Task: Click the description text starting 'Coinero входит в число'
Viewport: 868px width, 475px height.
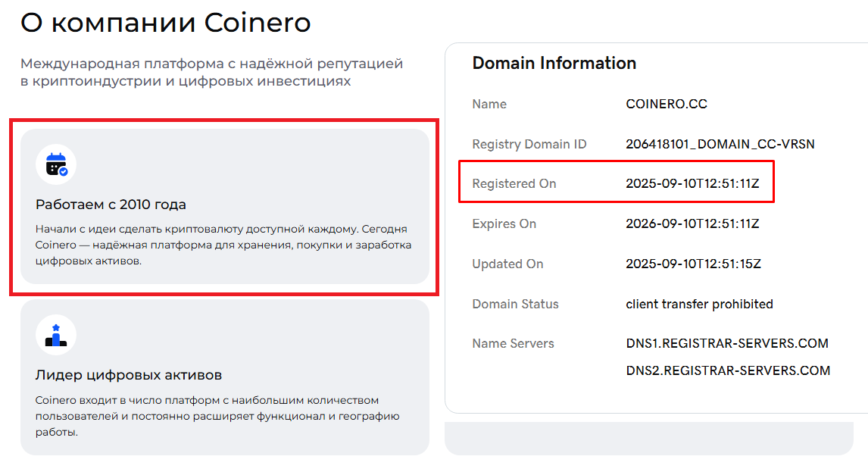Action: [x=217, y=416]
